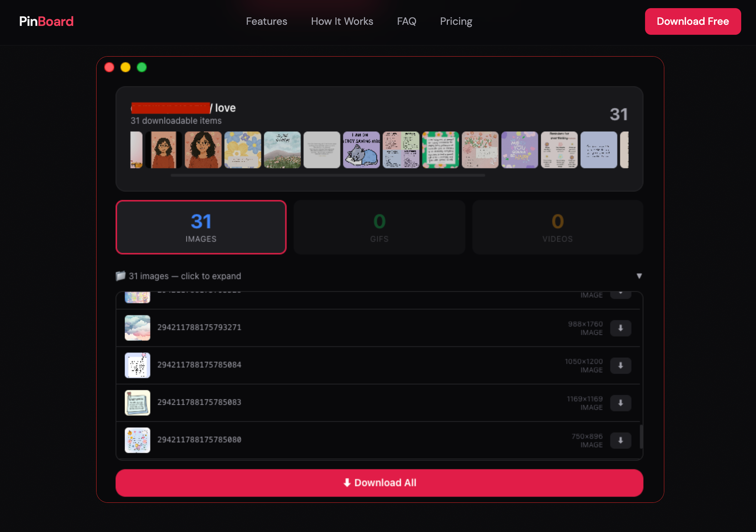Viewport: 756px width, 532px height.
Task: Click download icon for 294211788175785083
Action: point(620,403)
